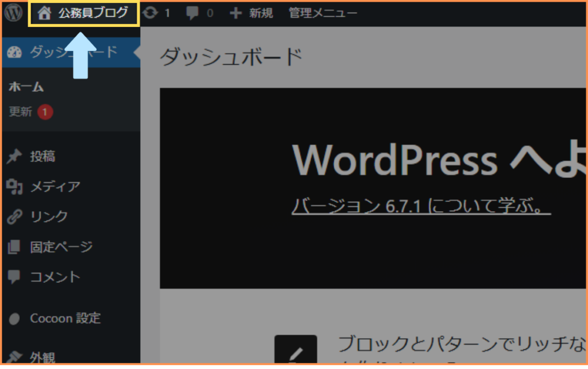Open the コメント sidebar menu
This screenshot has height=369, width=588.
[x=56, y=277]
